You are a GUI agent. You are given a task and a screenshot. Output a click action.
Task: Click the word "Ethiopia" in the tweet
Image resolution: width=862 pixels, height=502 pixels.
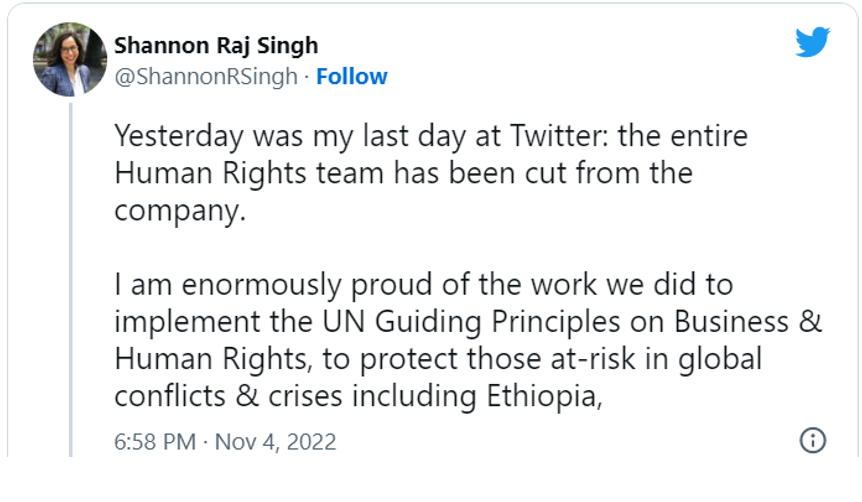pos(537,397)
